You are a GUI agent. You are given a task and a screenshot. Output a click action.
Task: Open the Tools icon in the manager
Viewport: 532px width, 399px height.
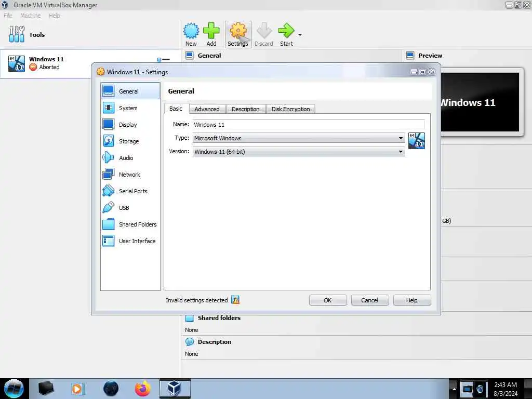pyautogui.click(x=17, y=34)
